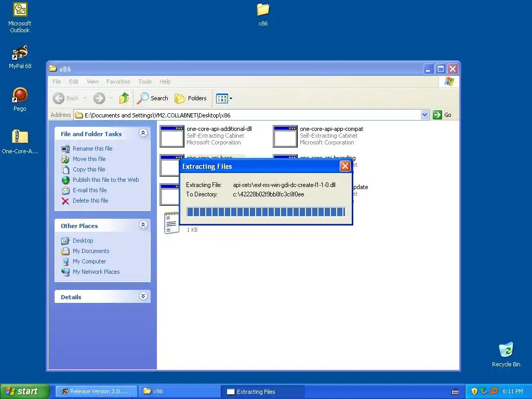Image resolution: width=532 pixels, height=399 pixels.
Task: Click Move this file link
Action: pos(89,159)
